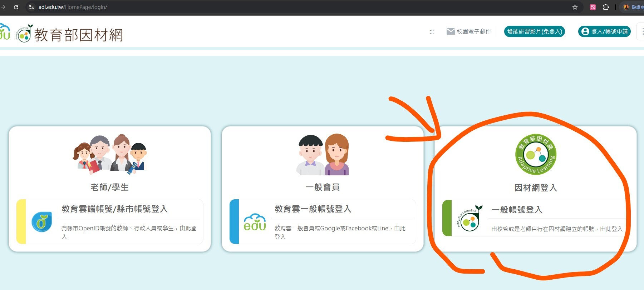Click the teachers and students illustration

(110, 154)
